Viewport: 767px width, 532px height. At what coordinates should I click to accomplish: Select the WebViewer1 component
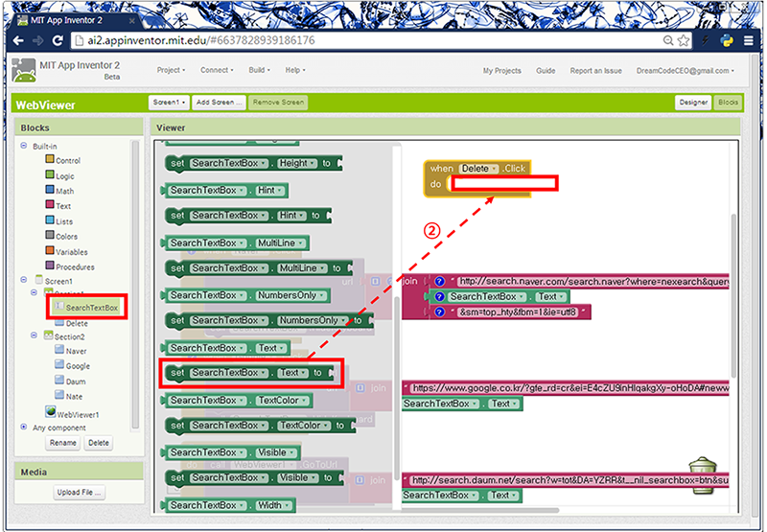[73, 413]
